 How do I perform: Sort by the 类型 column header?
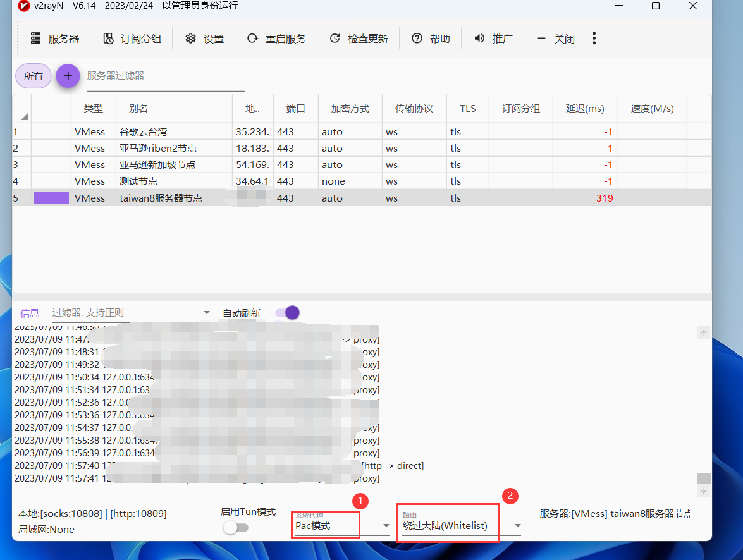click(94, 109)
